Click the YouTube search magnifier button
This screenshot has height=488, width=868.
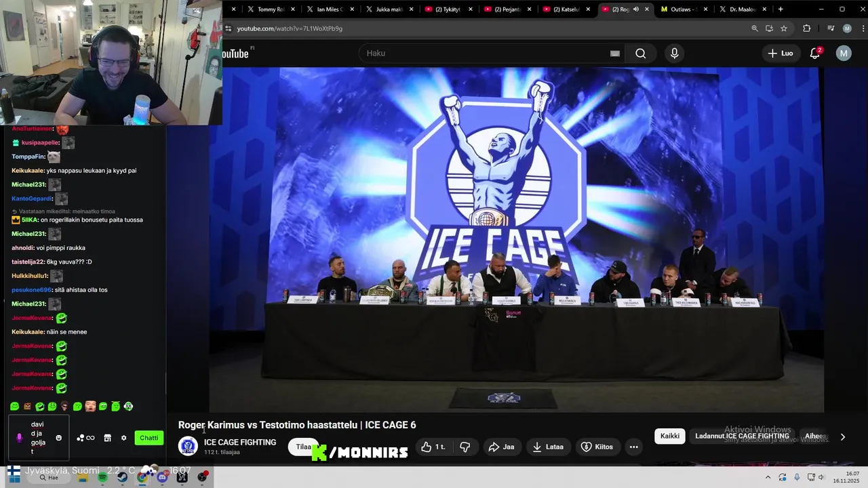click(640, 54)
